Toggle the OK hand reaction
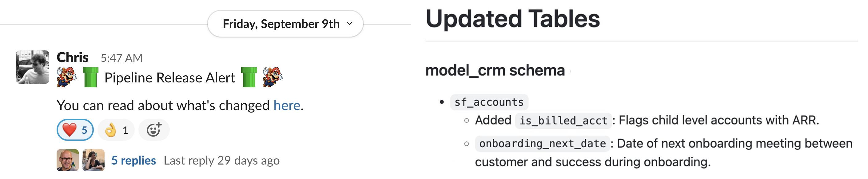 [116, 130]
